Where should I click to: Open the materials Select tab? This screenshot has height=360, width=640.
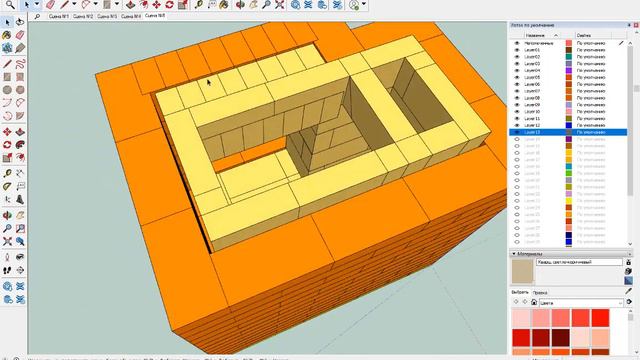click(x=520, y=292)
